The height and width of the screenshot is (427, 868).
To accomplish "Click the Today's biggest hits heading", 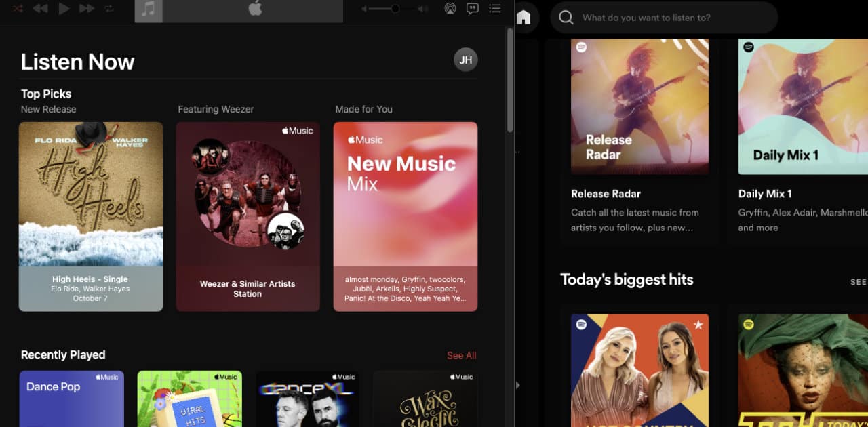I will (x=627, y=279).
